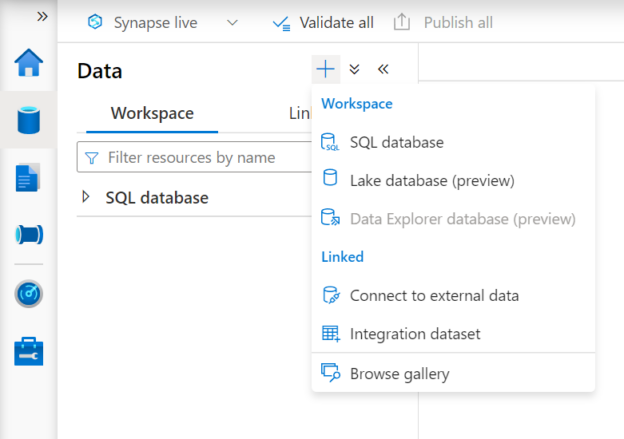This screenshot has width=624, height=439.
Task: Open the Home hub icon
Action: point(29,63)
